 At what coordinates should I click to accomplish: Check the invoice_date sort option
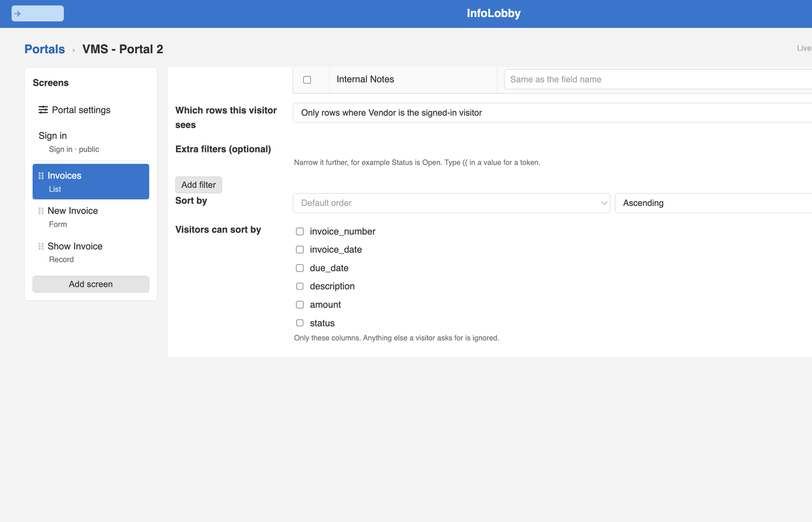(x=300, y=250)
